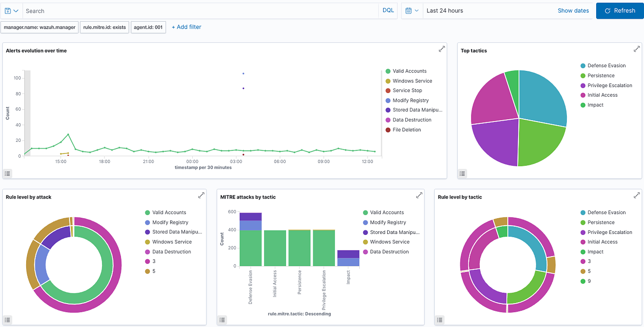644x327 pixels.
Task: Click Defense Evasion legend in Rule level by tactic
Action: coord(603,213)
